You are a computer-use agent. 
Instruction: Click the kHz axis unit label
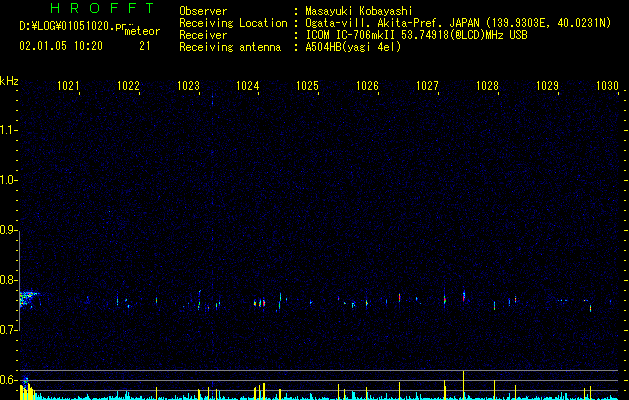tap(9, 81)
